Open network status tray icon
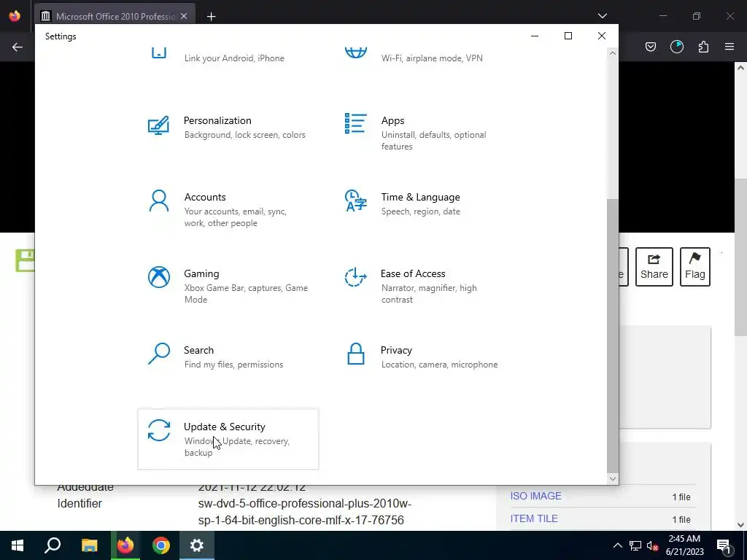The image size is (747, 560). click(635, 545)
